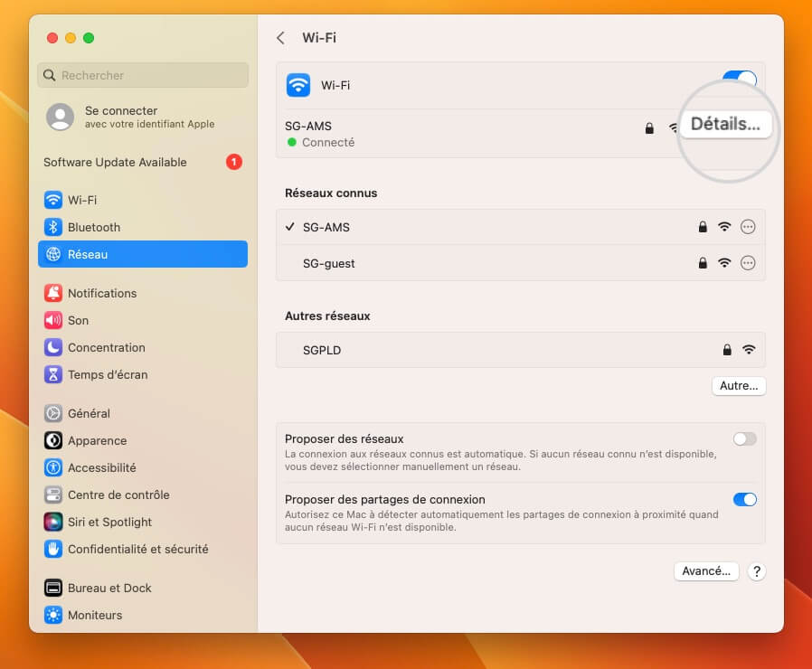Click the user avatar icon for Apple ID
The width and height of the screenshot is (812, 669).
click(60, 117)
